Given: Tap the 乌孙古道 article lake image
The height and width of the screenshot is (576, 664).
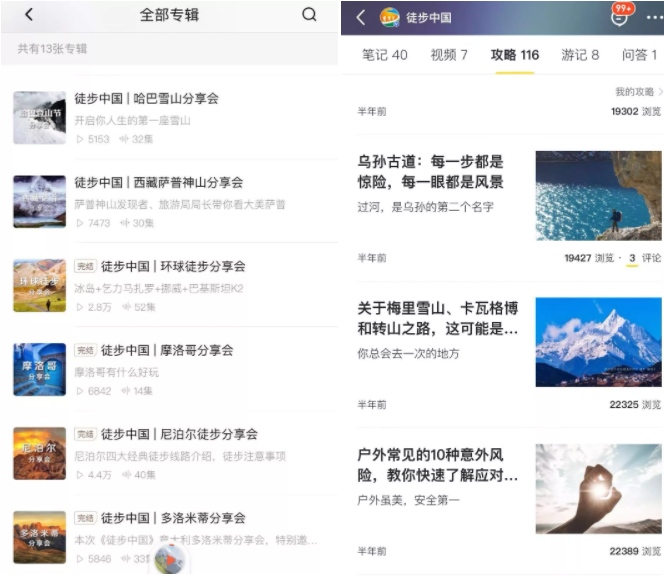Looking at the screenshot, I should 598,196.
